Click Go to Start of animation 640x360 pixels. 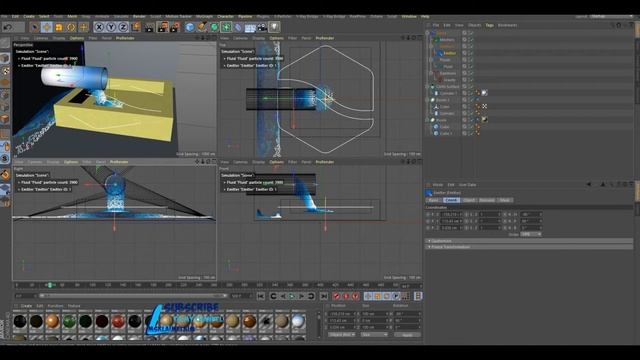pyautogui.click(x=261, y=296)
